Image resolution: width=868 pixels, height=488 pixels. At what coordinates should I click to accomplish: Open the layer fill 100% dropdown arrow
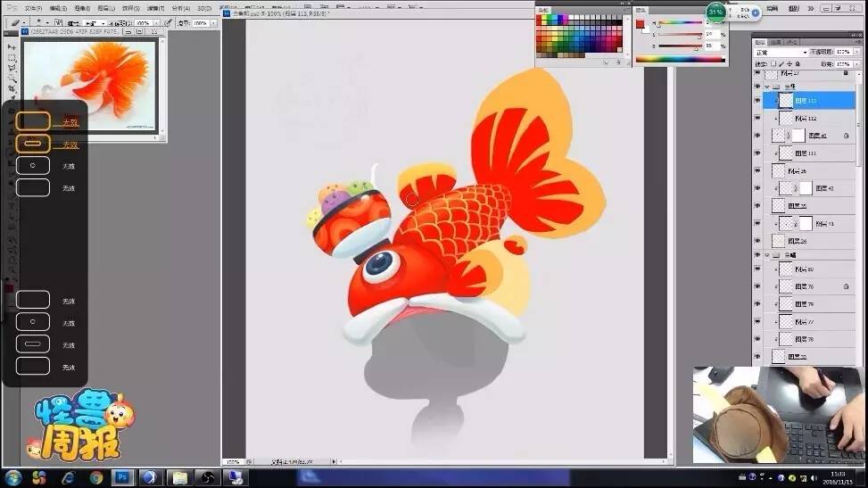click(x=857, y=64)
